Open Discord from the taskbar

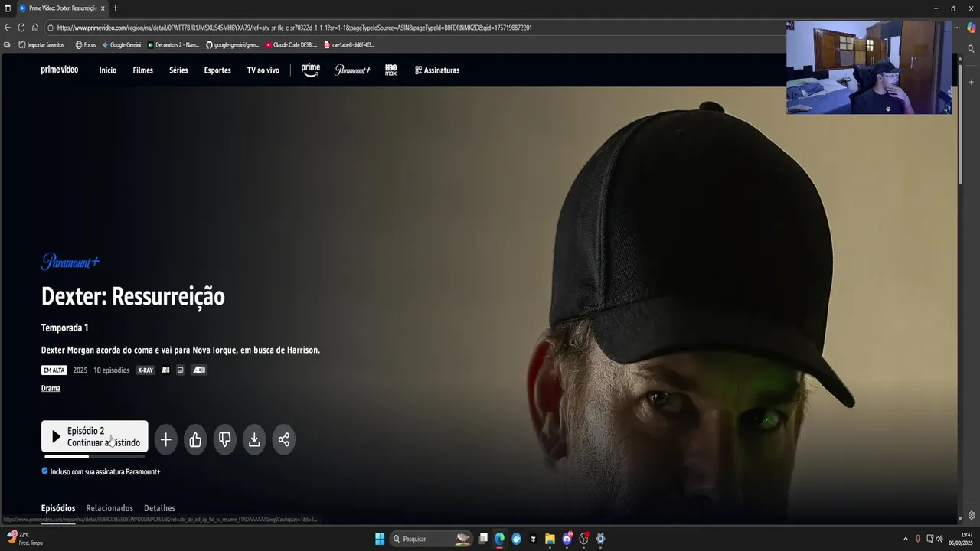[567, 539]
